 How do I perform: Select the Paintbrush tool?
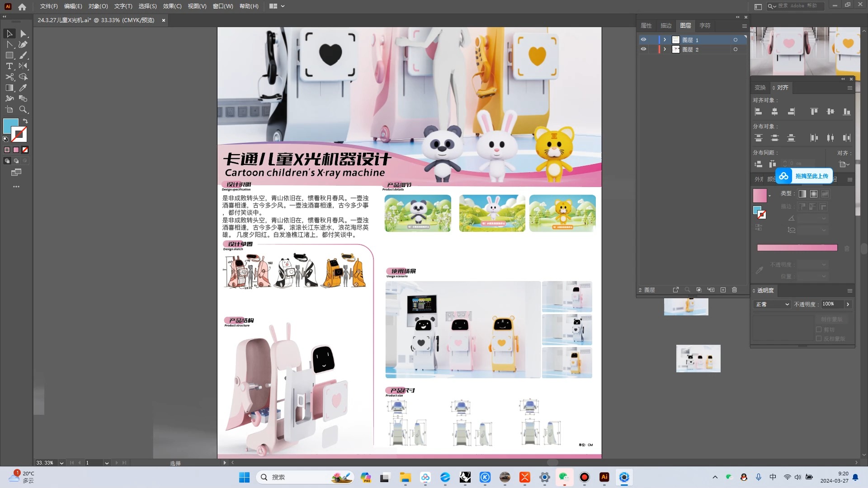coord(23,55)
